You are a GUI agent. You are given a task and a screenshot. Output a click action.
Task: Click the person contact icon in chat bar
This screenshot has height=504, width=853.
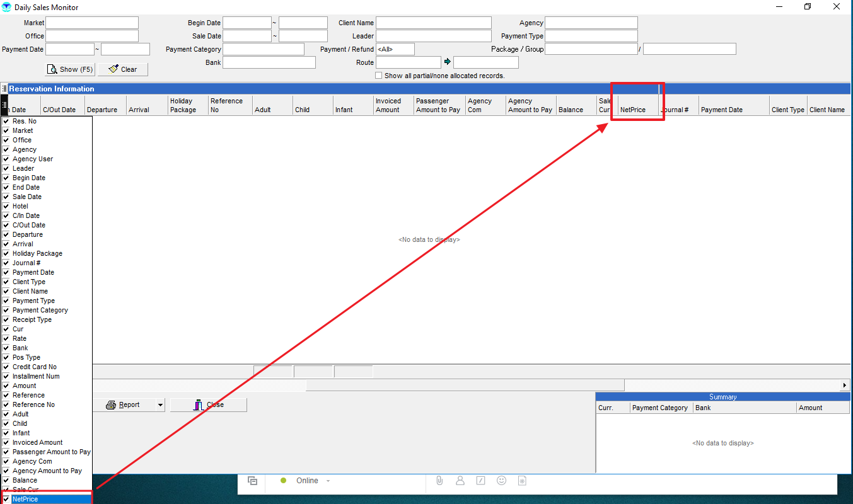click(x=460, y=480)
